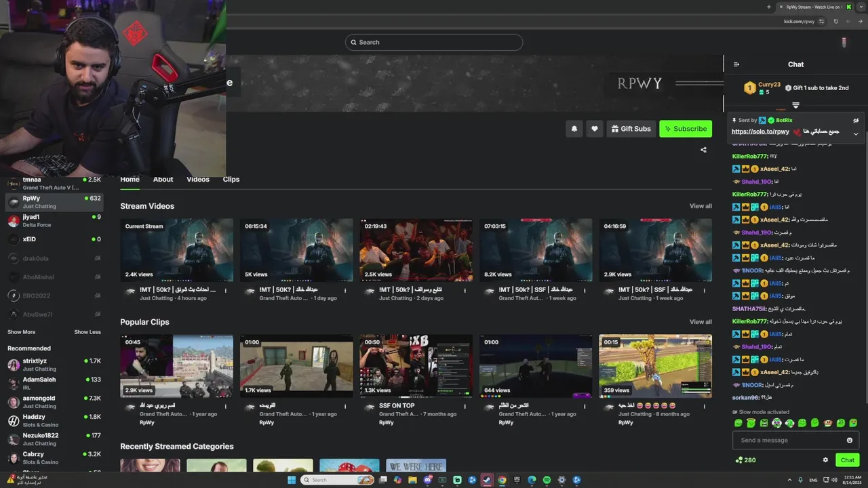Open chat settings gear icon

click(x=825, y=460)
